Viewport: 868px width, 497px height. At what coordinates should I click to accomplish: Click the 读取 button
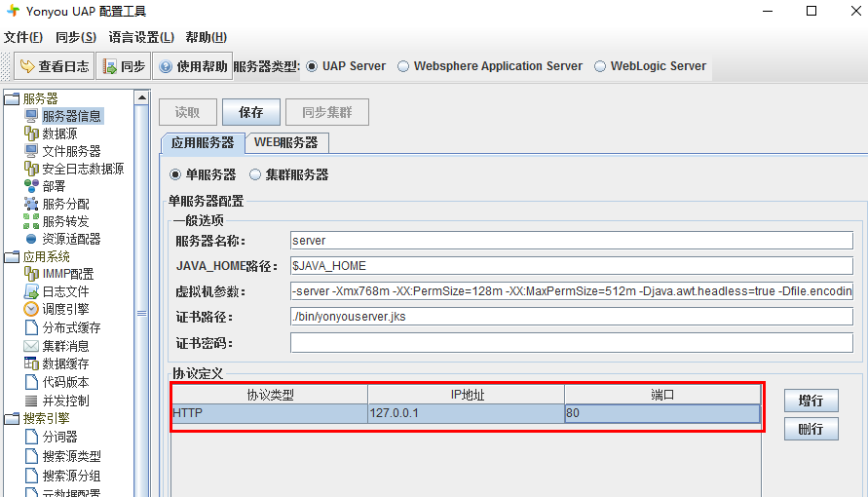(187, 112)
